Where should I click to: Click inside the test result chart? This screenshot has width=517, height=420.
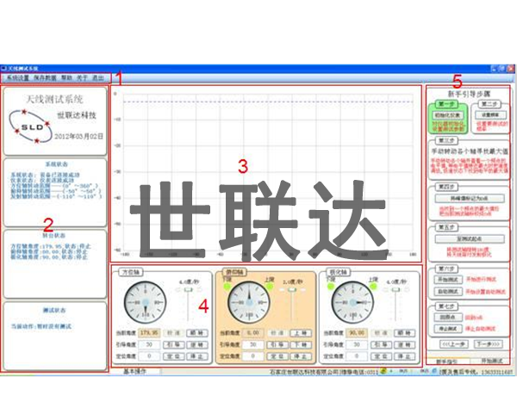pos(266,174)
